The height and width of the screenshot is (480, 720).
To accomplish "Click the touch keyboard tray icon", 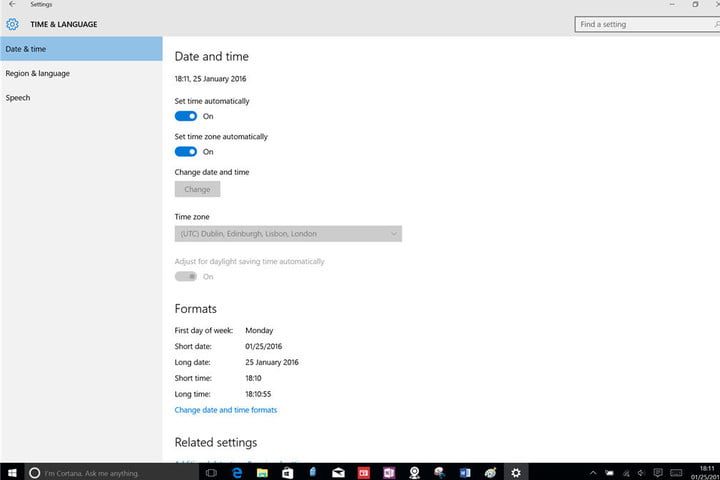I will (676, 473).
